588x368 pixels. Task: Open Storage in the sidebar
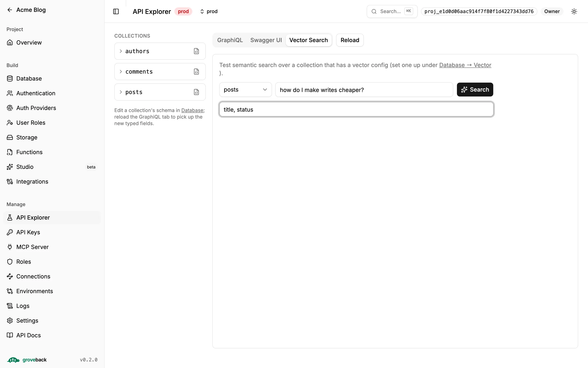(52, 138)
